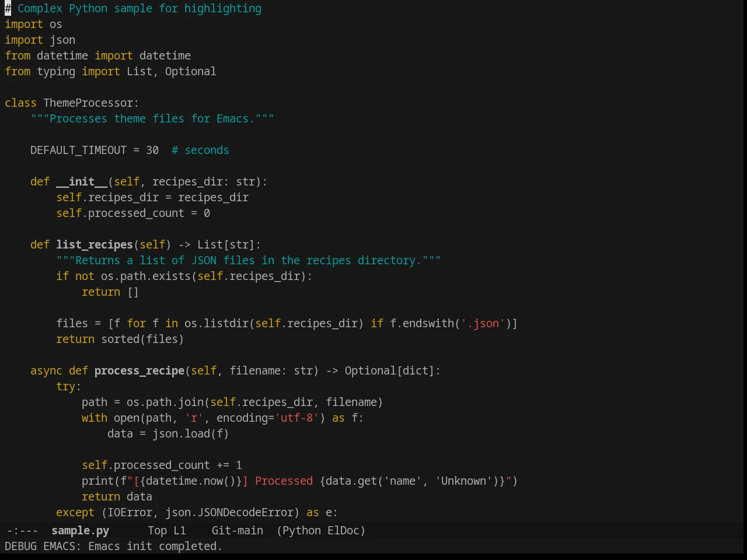The height and width of the screenshot is (560, 747).
Task: Click 'self.recipes_dir = recipes_dir' assignment line
Action: tap(152, 197)
